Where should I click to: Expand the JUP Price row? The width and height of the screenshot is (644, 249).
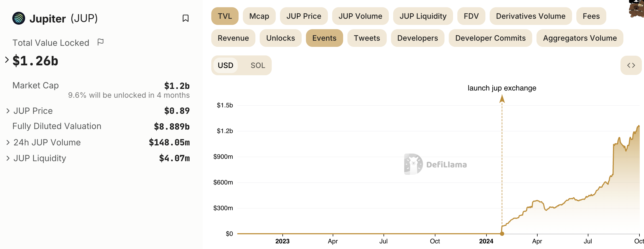tap(8, 111)
